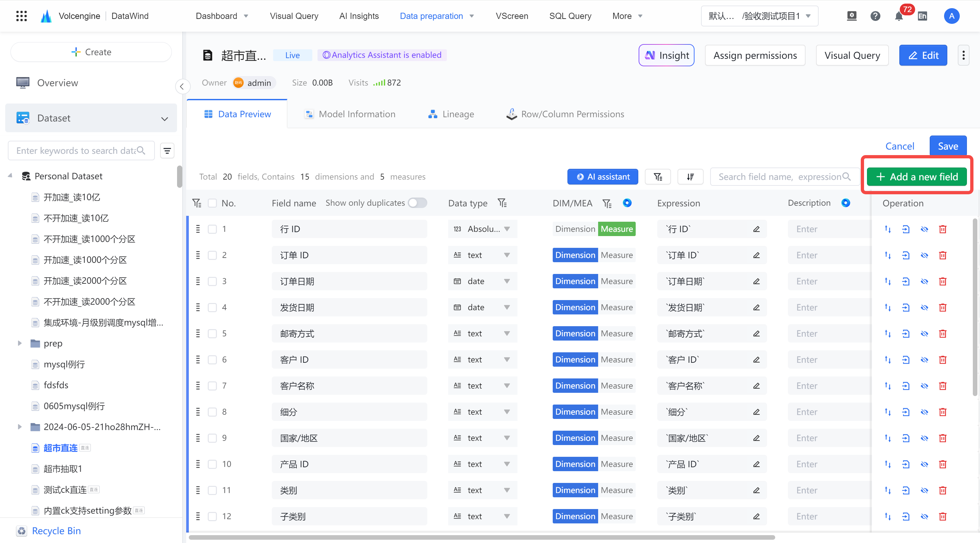Switch language with the En icon

[922, 16]
